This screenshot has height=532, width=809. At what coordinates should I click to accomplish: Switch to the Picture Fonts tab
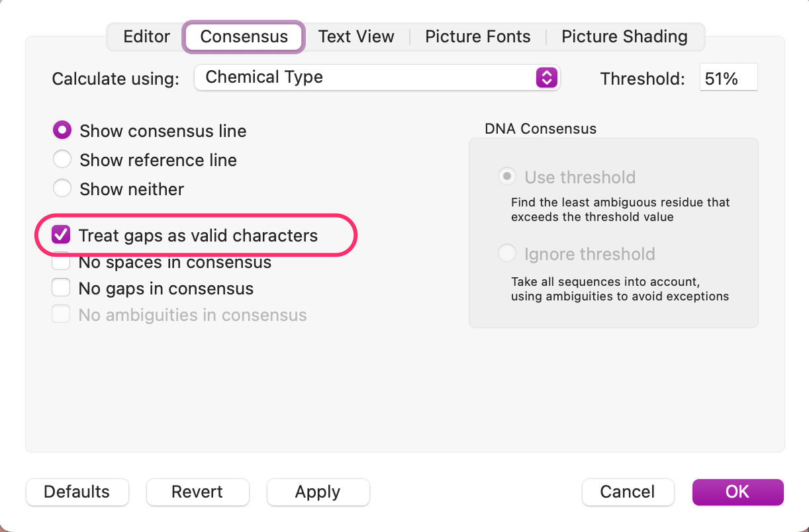(x=478, y=36)
